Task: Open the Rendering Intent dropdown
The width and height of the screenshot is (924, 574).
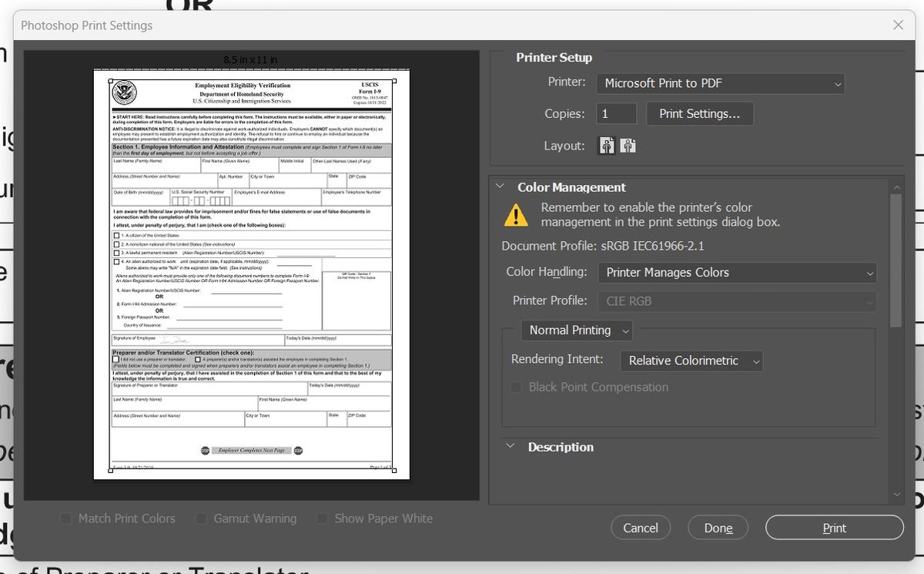Action: (691, 361)
